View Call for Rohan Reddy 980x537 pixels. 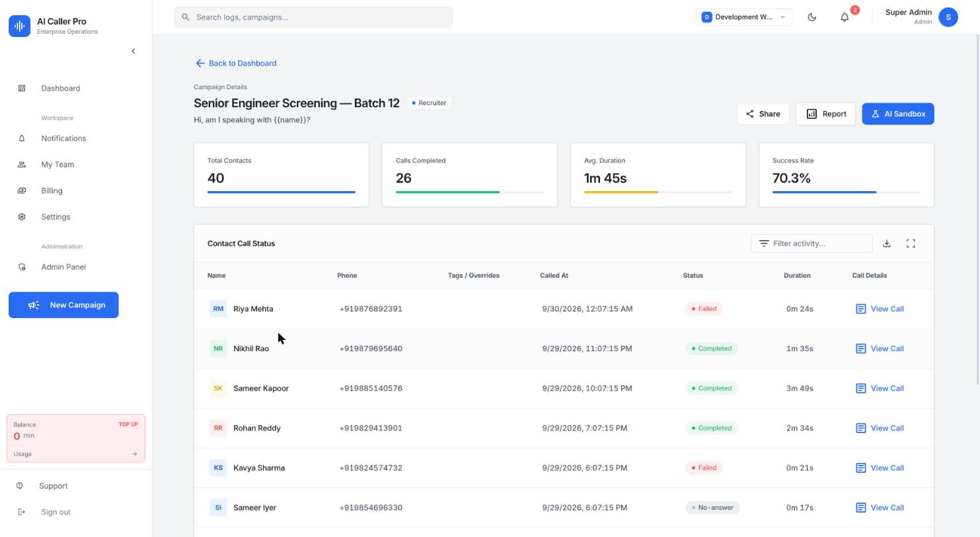[880, 428]
